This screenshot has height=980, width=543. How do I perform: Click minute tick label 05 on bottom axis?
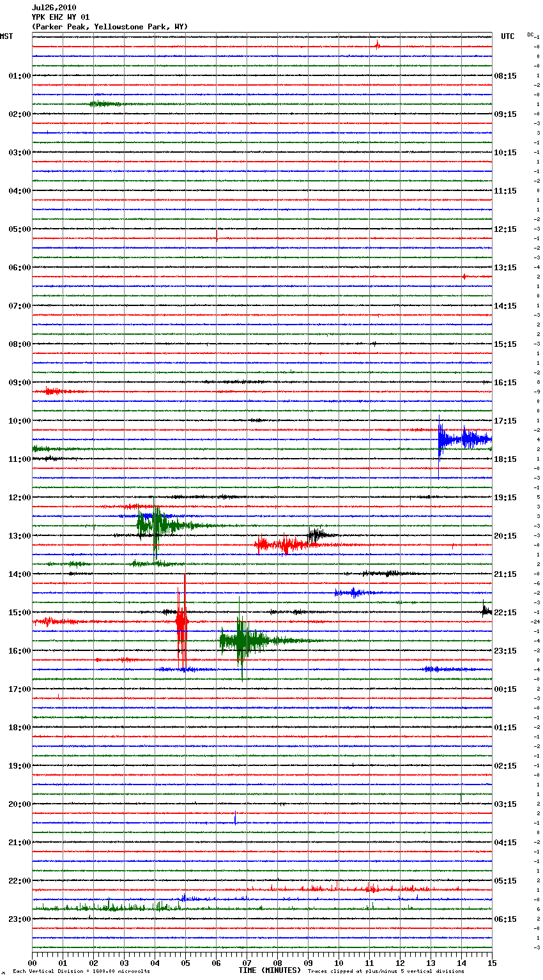(x=185, y=963)
